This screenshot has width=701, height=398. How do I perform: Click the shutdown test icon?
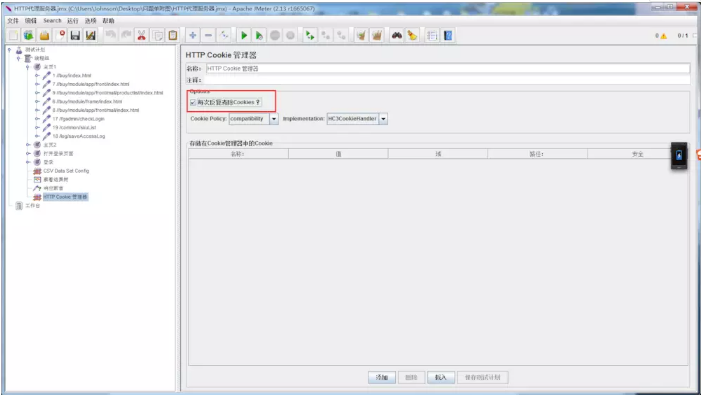290,35
